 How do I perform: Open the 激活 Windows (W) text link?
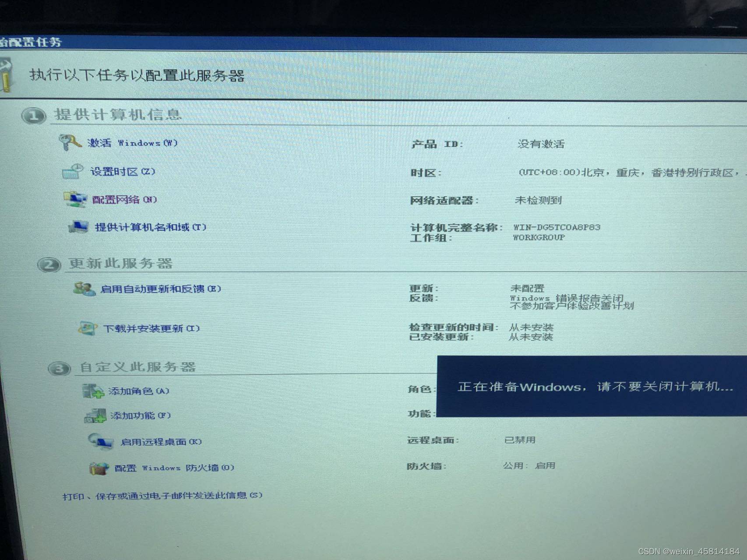(133, 143)
